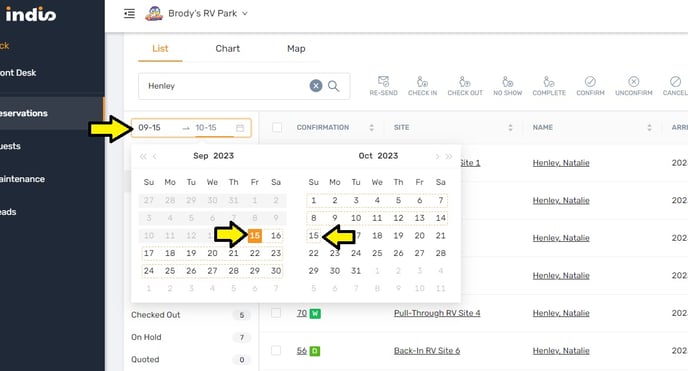Select October 1 in the calendar
The image size is (688, 371).
click(x=313, y=200)
